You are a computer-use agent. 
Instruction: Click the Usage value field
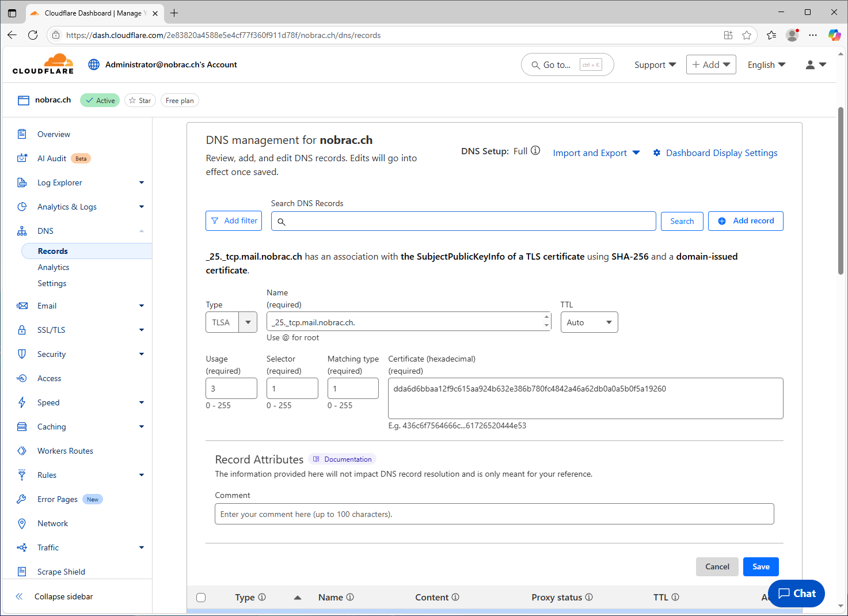[x=231, y=389]
